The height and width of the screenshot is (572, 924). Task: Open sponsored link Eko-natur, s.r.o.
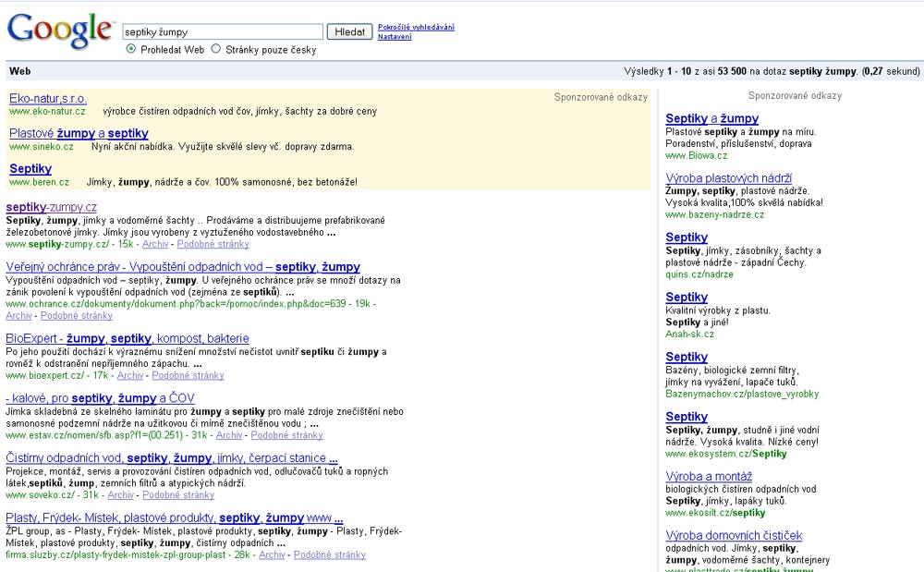pyautogui.click(x=48, y=98)
